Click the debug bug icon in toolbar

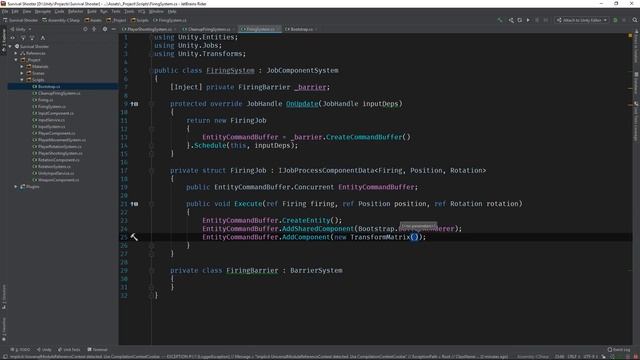pos(615,20)
